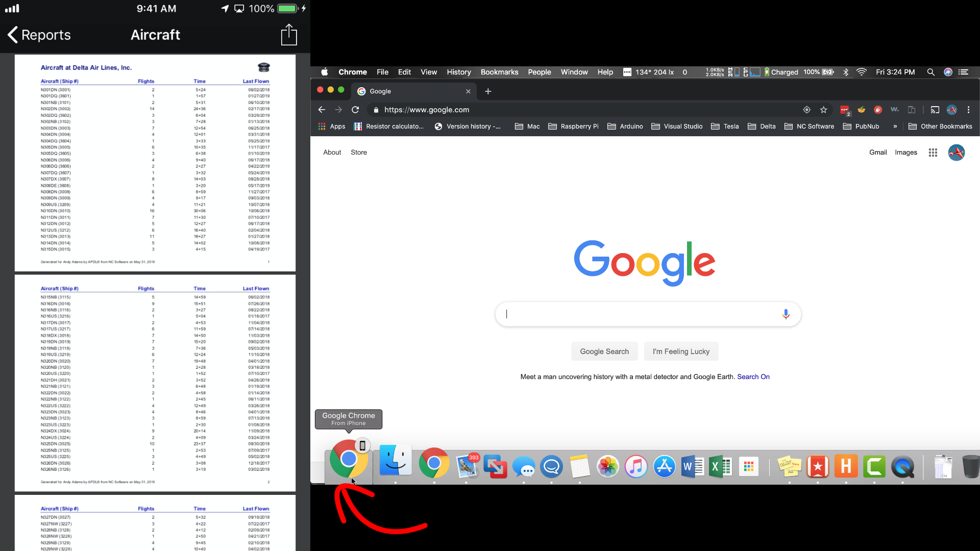The width and height of the screenshot is (980, 551).
Task: Open the Trash in the Dock
Action: click(x=970, y=466)
